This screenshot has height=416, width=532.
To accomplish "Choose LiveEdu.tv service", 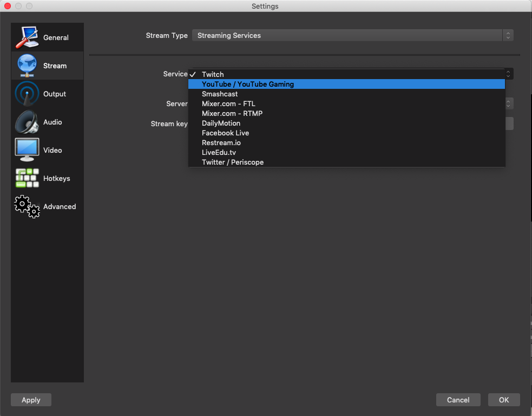I will click(x=347, y=152).
